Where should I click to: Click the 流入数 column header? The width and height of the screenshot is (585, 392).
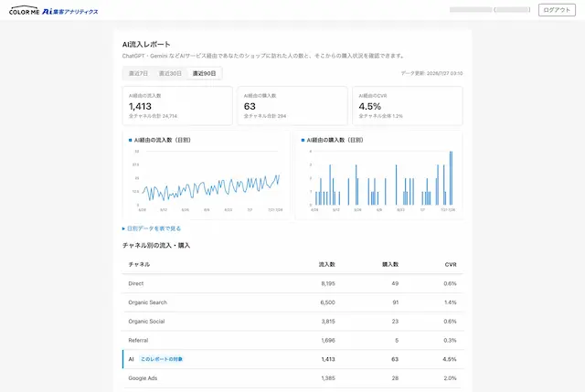pos(327,264)
